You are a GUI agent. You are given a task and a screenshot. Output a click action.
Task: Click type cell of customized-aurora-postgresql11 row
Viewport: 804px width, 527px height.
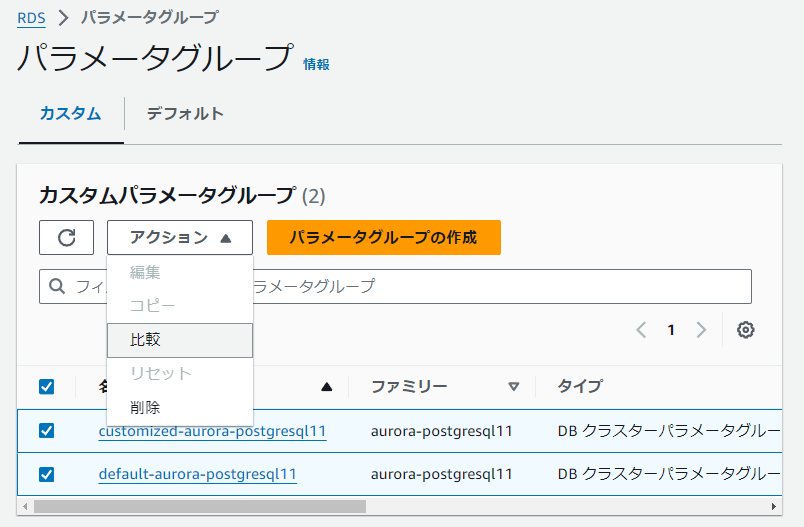[x=669, y=431]
